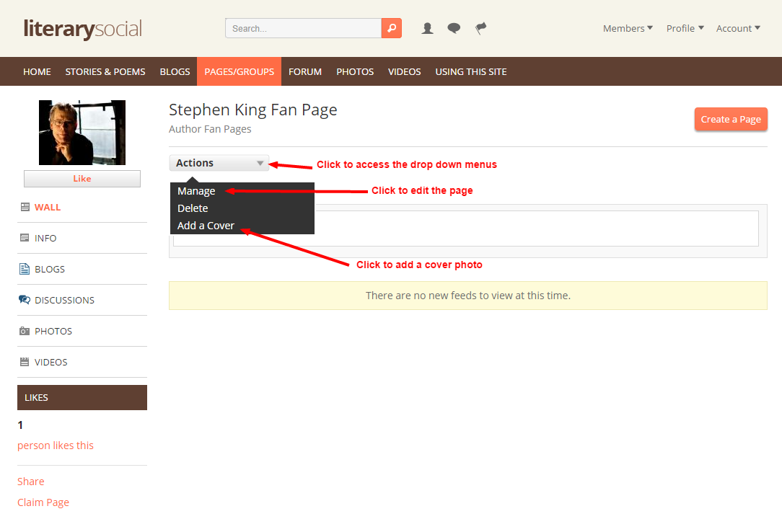Click the Photos camera icon
Viewport: 782px width, 532px height.
pos(25,331)
